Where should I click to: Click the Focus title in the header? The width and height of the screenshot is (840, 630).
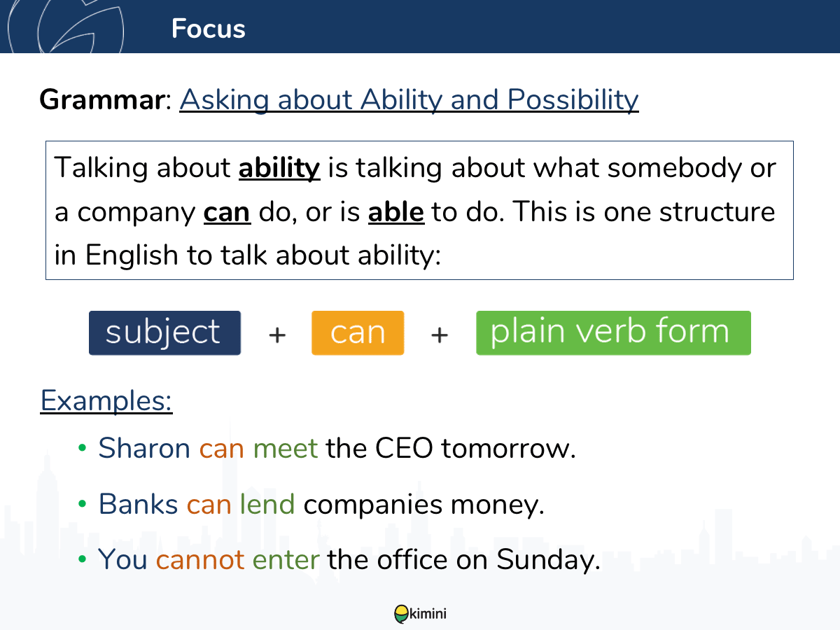(208, 29)
